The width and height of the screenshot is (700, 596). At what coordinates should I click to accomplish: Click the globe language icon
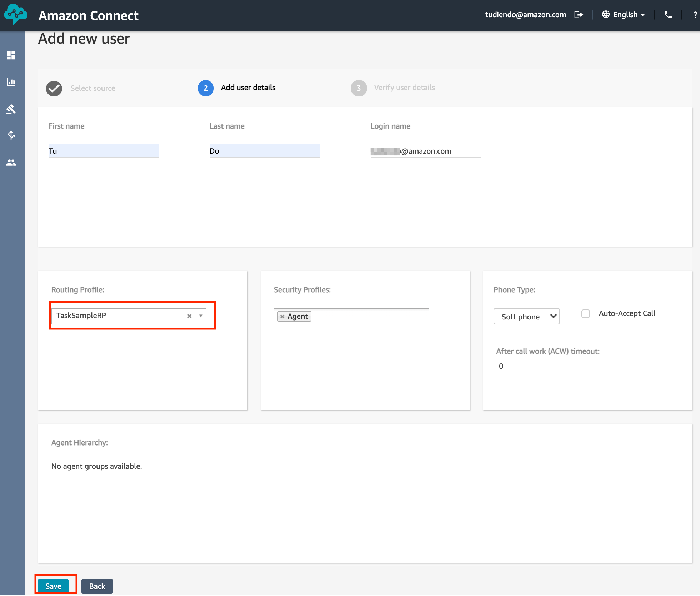coord(606,14)
